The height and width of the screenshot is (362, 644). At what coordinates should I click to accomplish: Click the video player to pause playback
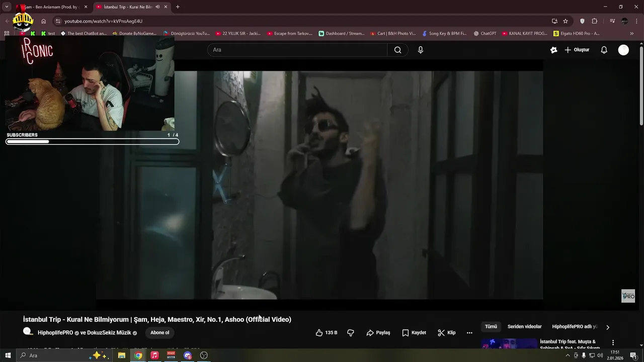[319, 185]
